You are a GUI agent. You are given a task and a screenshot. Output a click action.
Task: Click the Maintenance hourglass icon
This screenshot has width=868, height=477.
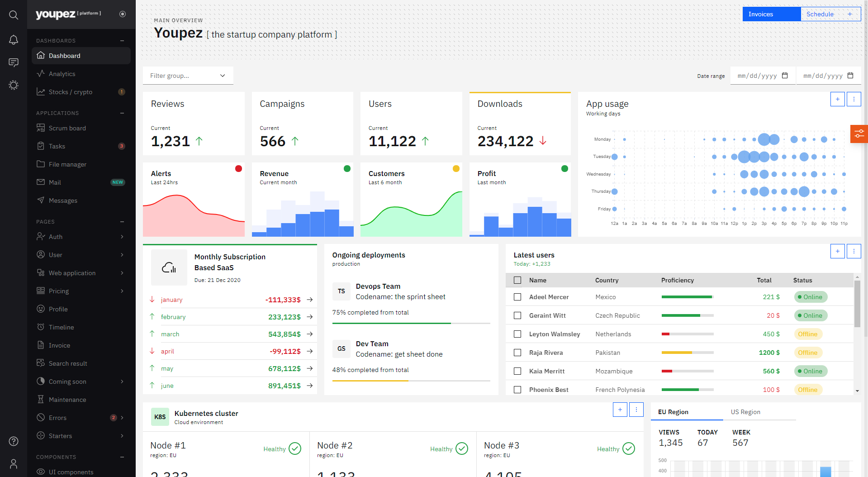[x=41, y=399]
